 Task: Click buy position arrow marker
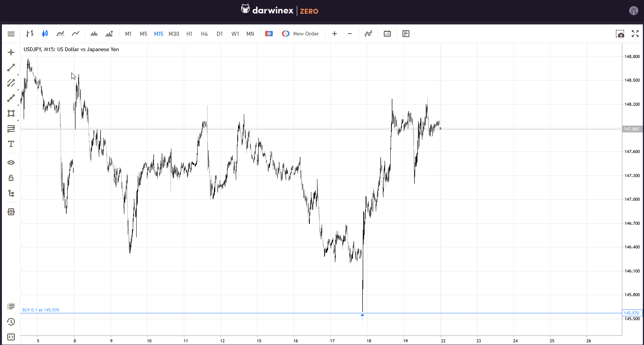pyautogui.click(x=362, y=315)
